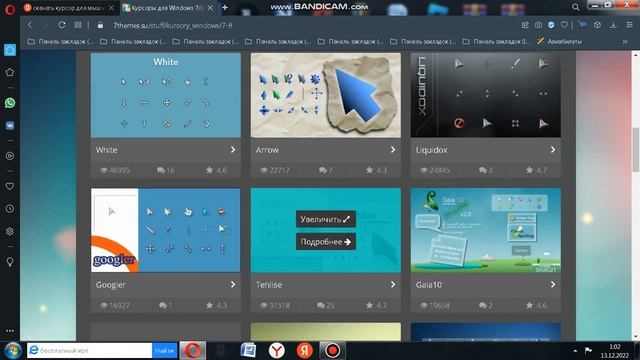Expand the Arrow card chevron arrow

393,150
